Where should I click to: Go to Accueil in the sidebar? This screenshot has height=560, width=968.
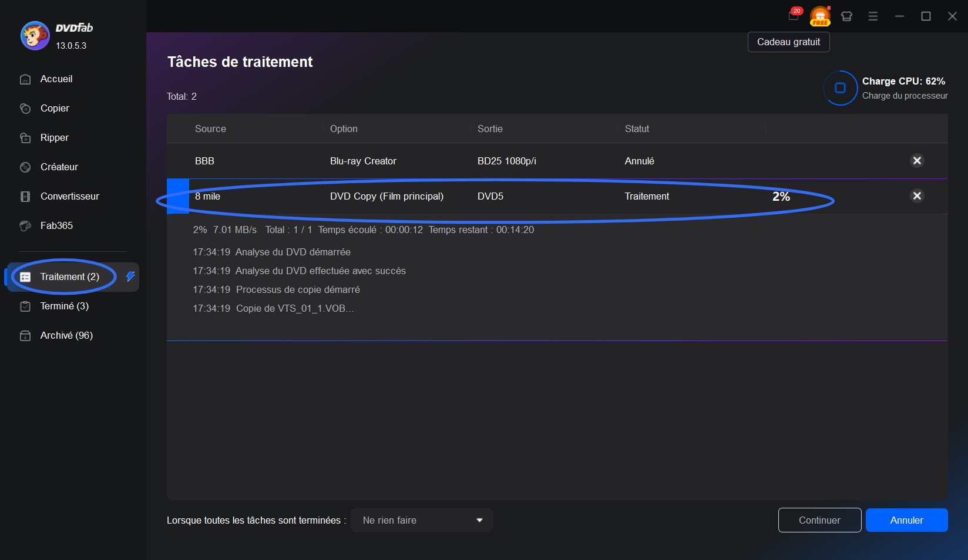point(56,79)
